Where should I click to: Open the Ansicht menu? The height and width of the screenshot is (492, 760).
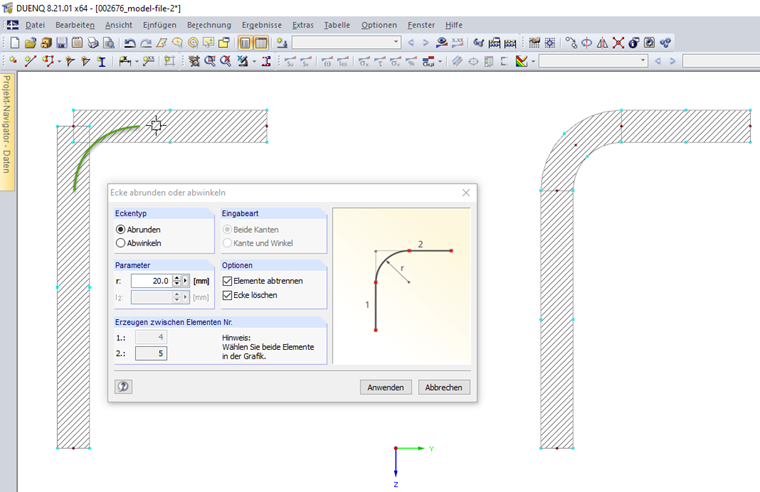[118, 25]
